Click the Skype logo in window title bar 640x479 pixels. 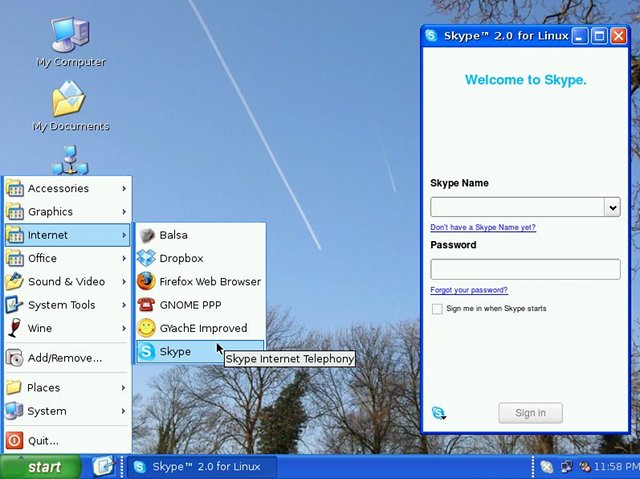coord(431,35)
